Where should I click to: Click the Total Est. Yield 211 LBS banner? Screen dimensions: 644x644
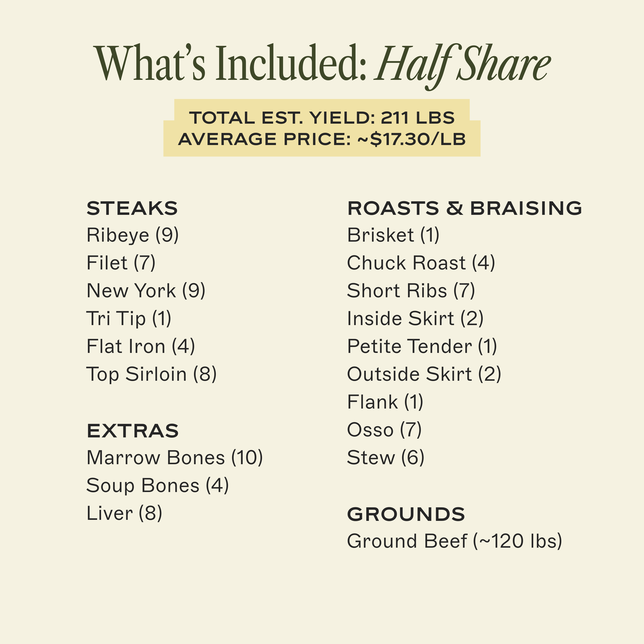coord(322,118)
